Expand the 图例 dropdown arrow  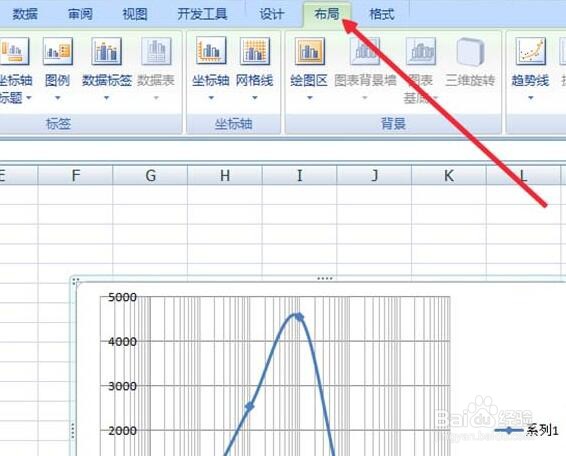pos(57,97)
